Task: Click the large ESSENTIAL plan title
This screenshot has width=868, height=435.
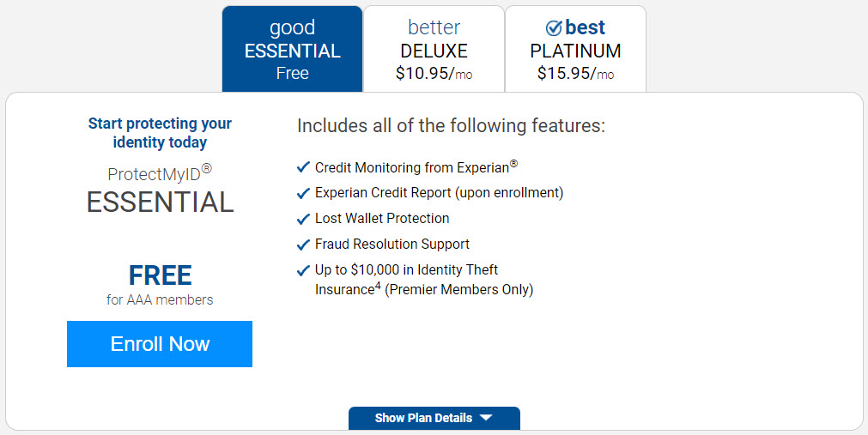Action: pos(160,202)
